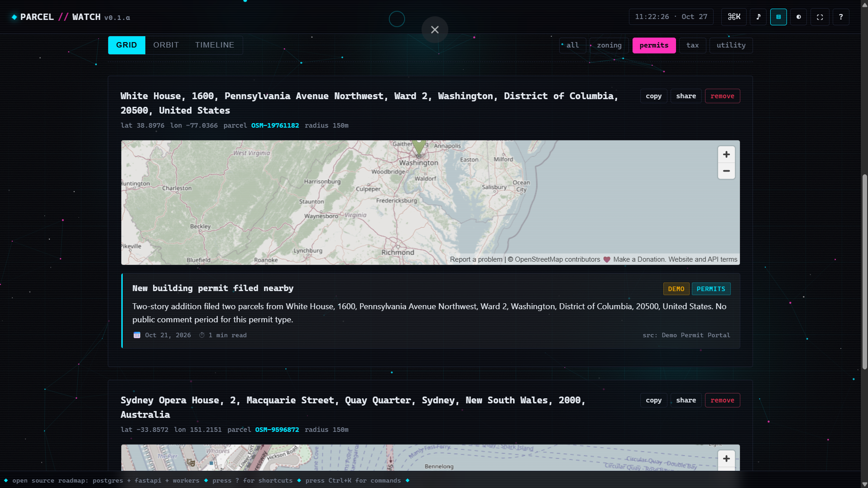Click the page vertical scrollbar thumb

(x=864, y=272)
